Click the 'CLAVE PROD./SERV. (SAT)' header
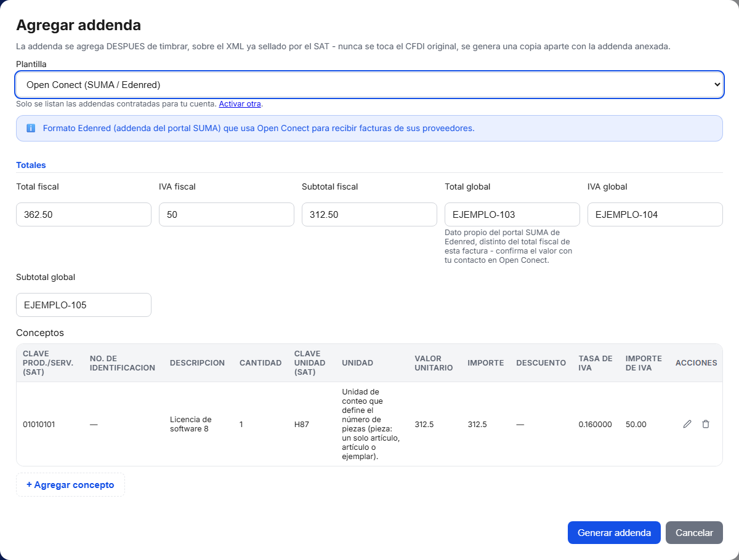Viewport: 739px width, 560px height. tap(48, 363)
